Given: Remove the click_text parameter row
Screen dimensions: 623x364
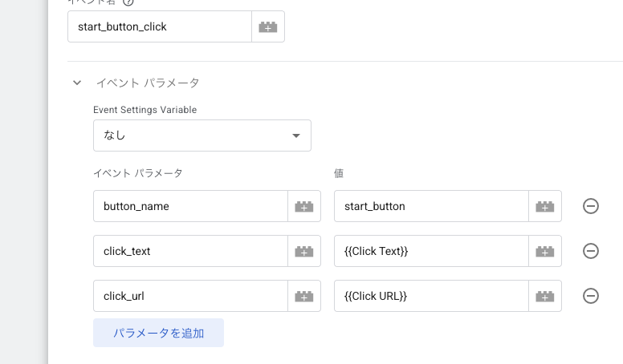Looking at the screenshot, I should tap(590, 251).
